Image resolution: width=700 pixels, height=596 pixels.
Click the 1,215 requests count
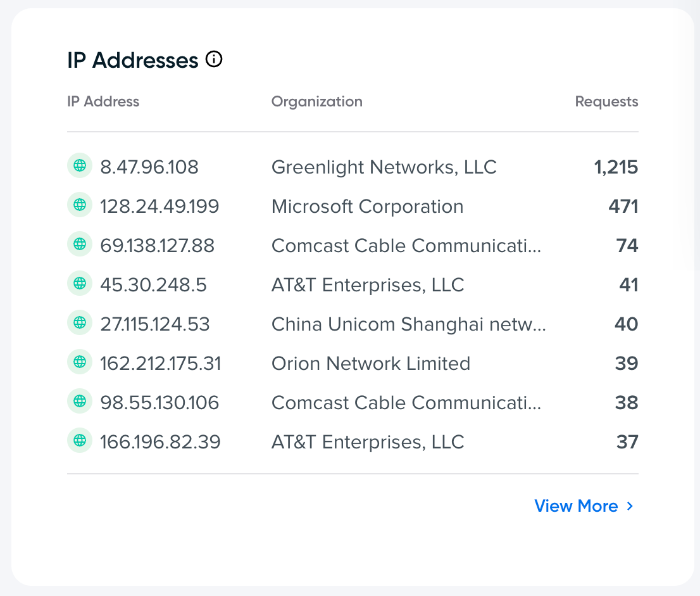coord(616,167)
